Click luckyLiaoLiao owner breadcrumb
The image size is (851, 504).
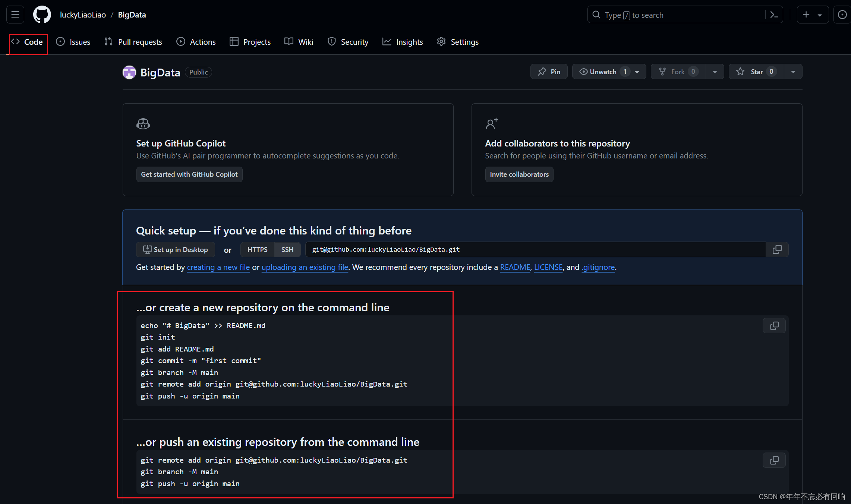(x=83, y=15)
